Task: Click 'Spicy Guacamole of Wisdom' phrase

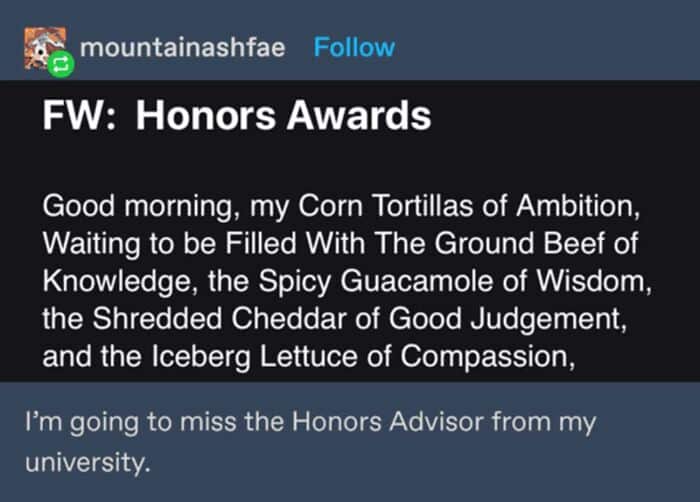Action: point(452,282)
